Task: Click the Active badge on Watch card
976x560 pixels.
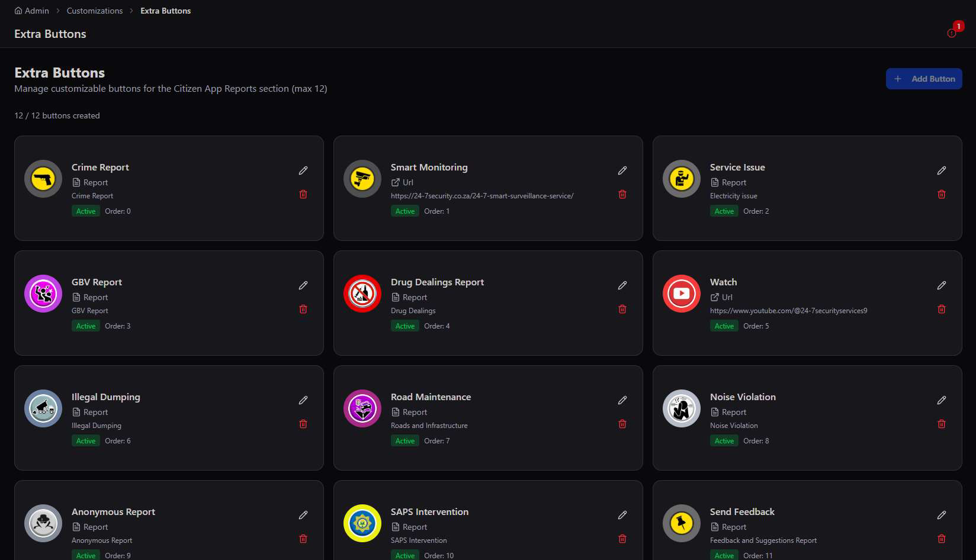Action: (724, 326)
